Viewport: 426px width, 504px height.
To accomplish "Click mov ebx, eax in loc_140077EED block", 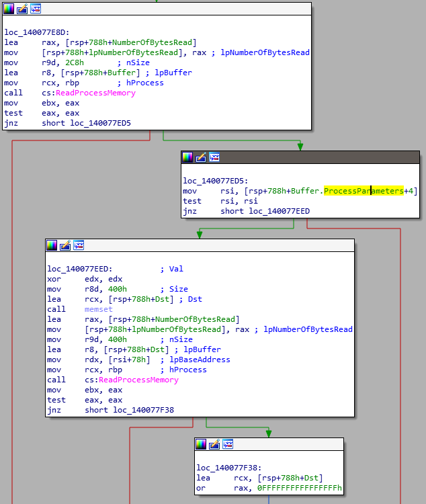I will coord(85,390).
